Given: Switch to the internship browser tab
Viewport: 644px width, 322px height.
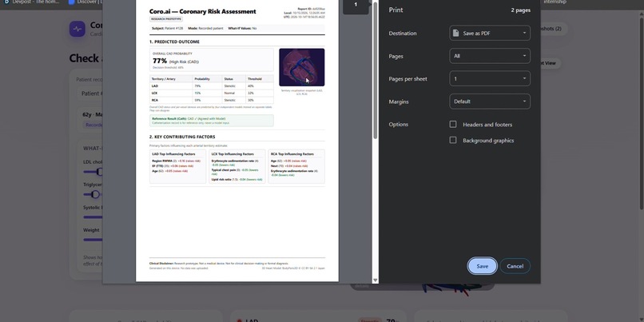Looking at the screenshot, I should (x=555, y=2).
